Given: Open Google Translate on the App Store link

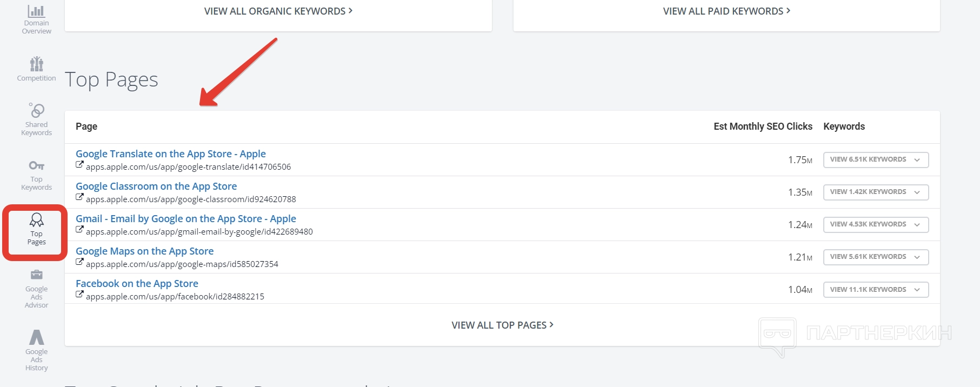Looking at the screenshot, I should click(170, 154).
